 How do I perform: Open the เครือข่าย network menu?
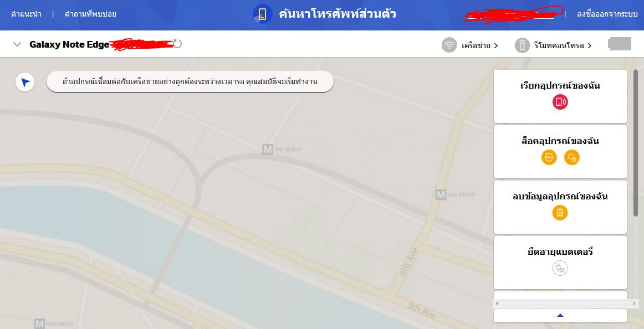click(x=479, y=45)
